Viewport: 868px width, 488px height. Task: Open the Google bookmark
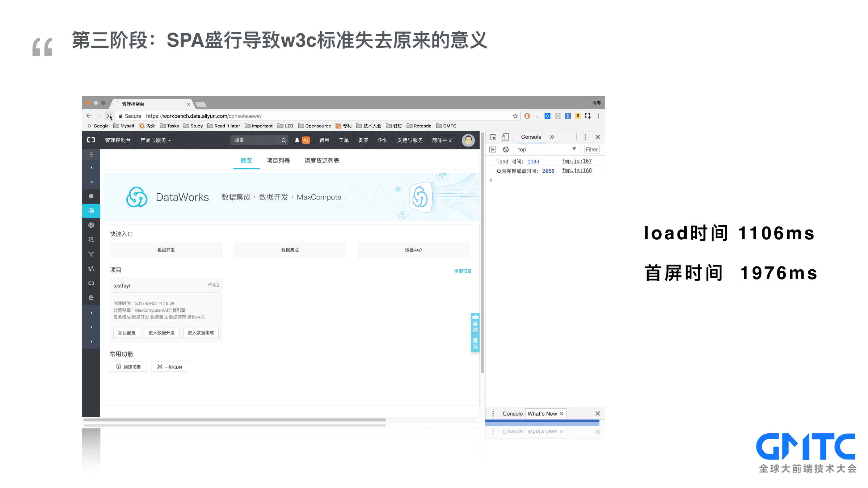pyautogui.click(x=98, y=126)
